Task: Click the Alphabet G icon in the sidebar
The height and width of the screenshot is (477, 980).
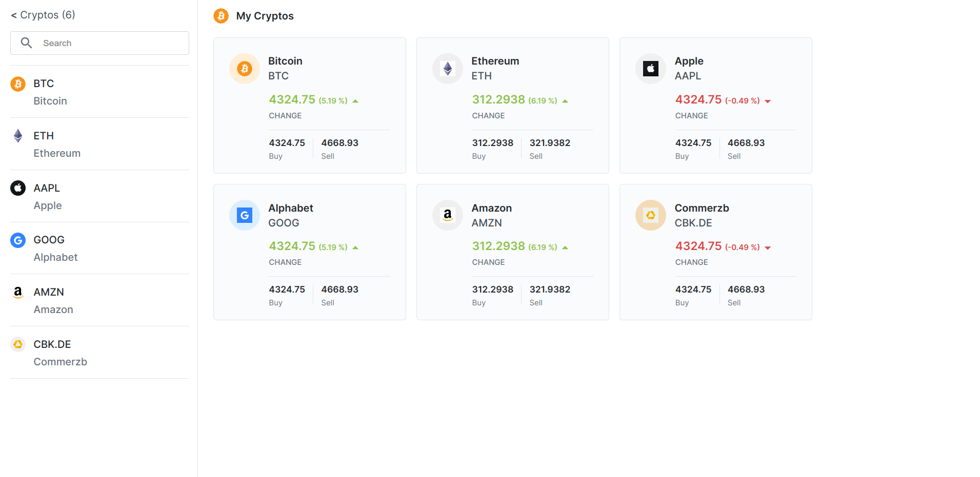Action: [18, 240]
